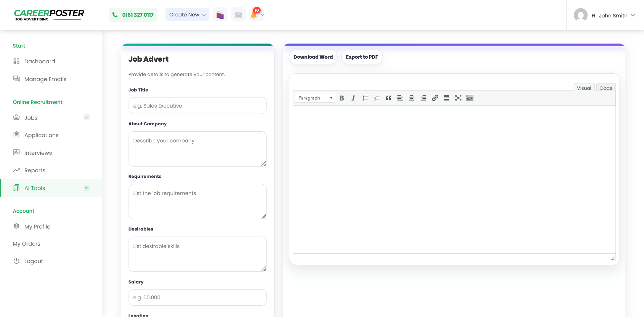Viewport: 644px width, 317px height.
Task: Align editor text to the left
Action: [400, 98]
